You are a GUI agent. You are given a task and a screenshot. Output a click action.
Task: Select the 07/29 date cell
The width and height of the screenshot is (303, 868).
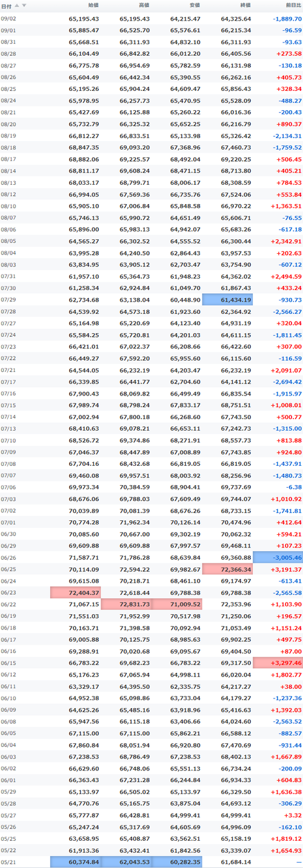pyautogui.click(x=8, y=300)
